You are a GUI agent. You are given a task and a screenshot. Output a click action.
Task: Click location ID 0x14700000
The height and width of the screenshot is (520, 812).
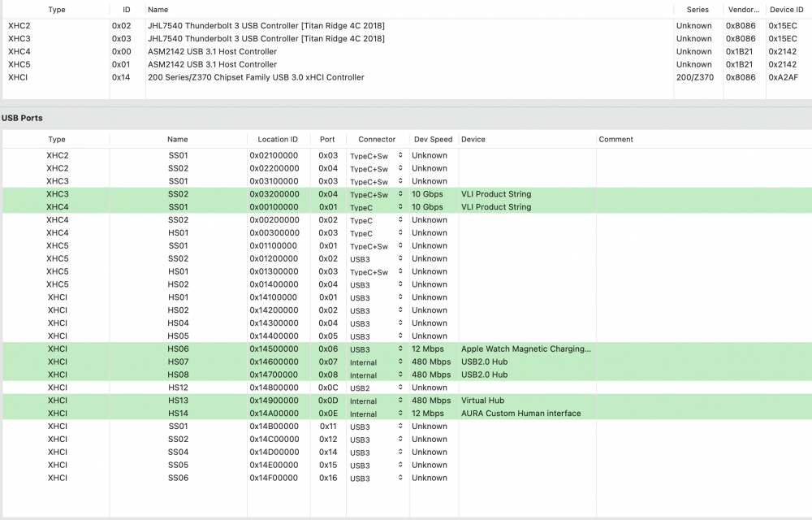pos(274,375)
